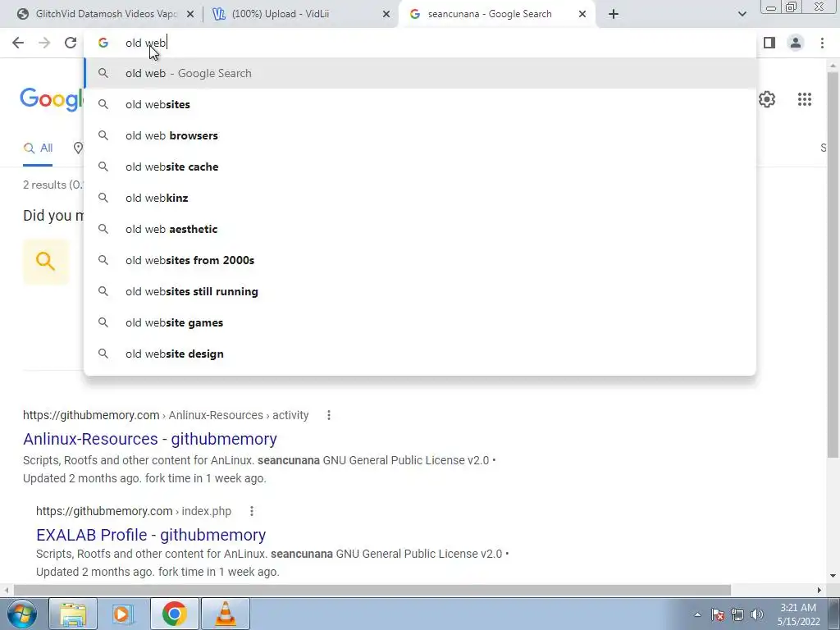Image resolution: width=840 pixels, height=630 pixels.
Task: Choose suggestion 'old website games'
Action: pyautogui.click(x=420, y=322)
